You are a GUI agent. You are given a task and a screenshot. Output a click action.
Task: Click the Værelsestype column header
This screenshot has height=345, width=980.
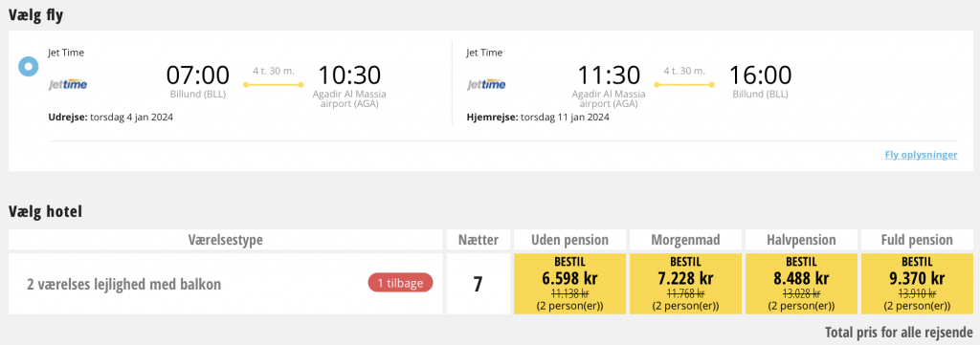(x=226, y=240)
